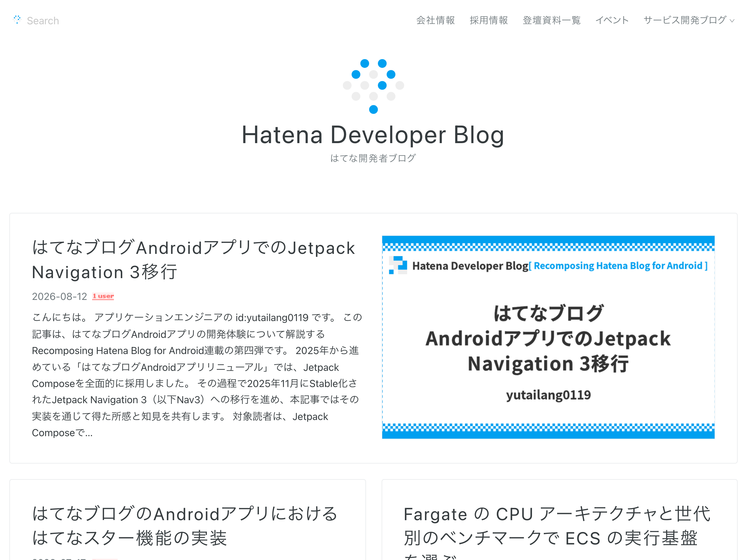Image resolution: width=747 pixels, height=560 pixels.
Task: Click the はてな開発者ブログ subtitle
Action: click(373, 158)
